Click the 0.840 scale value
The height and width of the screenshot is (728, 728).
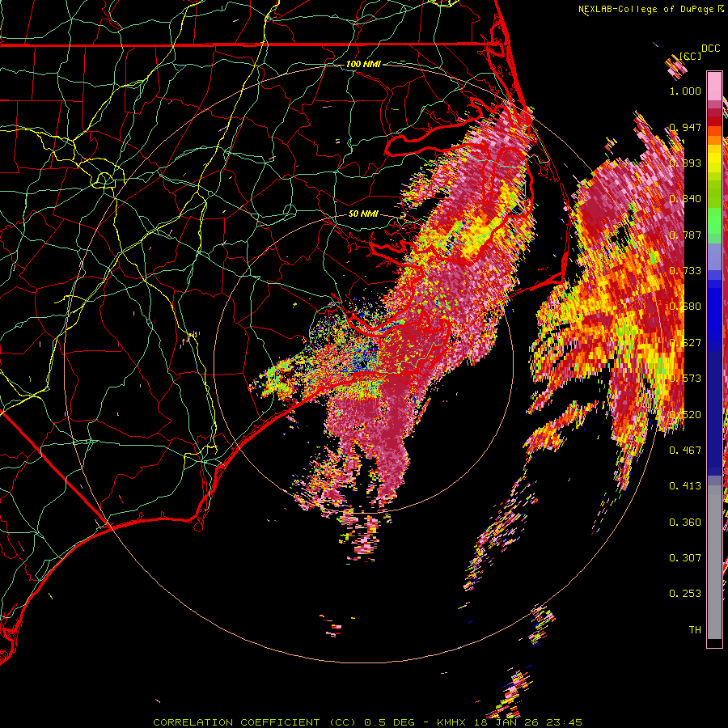point(685,199)
